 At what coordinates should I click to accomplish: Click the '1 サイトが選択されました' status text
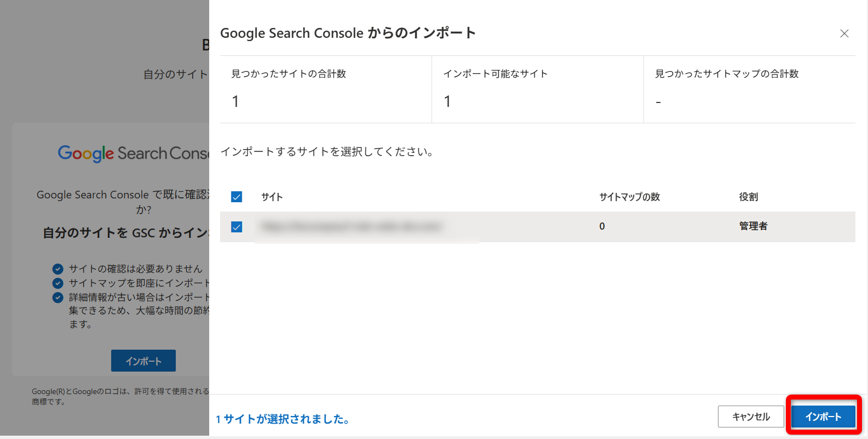[283, 419]
